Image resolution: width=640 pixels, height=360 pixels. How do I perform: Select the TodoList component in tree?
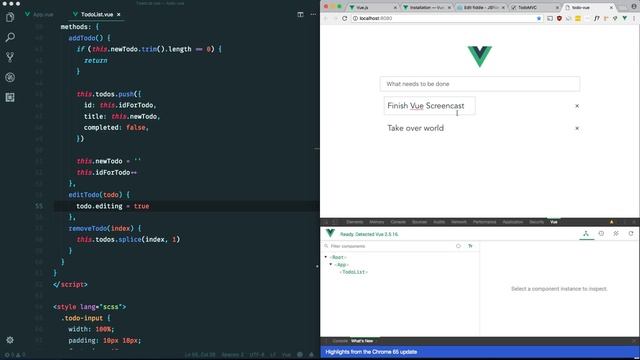click(x=353, y=272)
